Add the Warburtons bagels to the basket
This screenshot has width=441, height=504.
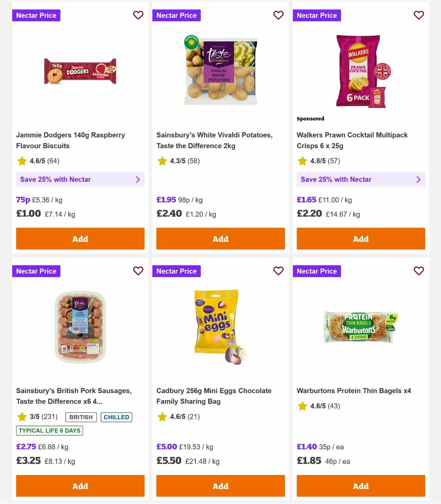(361, 486)
